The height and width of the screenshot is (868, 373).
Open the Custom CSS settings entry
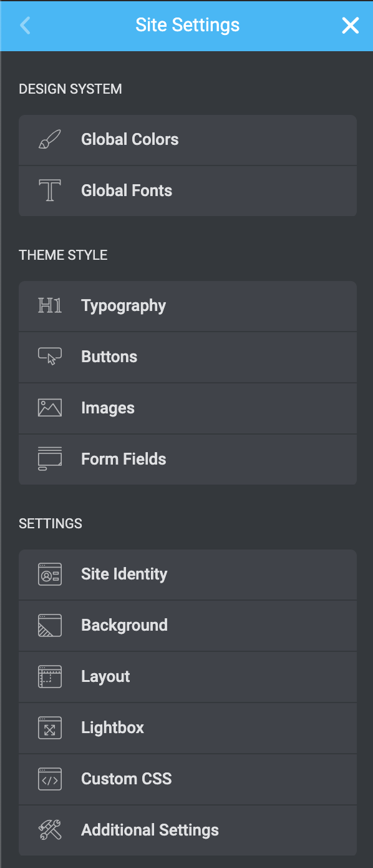point(188,779)
